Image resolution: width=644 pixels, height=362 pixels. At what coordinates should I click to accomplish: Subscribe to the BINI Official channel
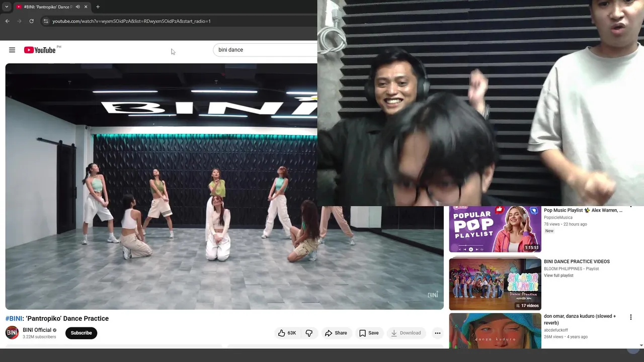pyautogui.click(x=81, y=333)
